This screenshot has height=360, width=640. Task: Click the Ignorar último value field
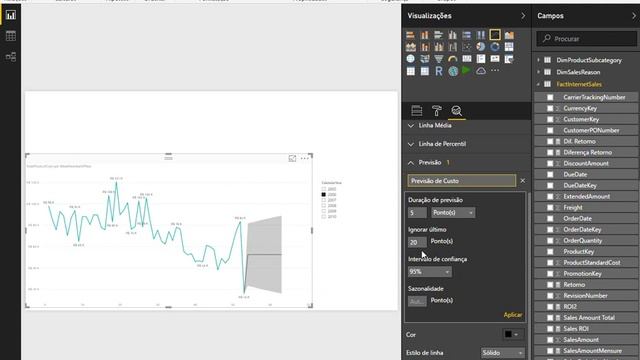(x=417, y=242)
